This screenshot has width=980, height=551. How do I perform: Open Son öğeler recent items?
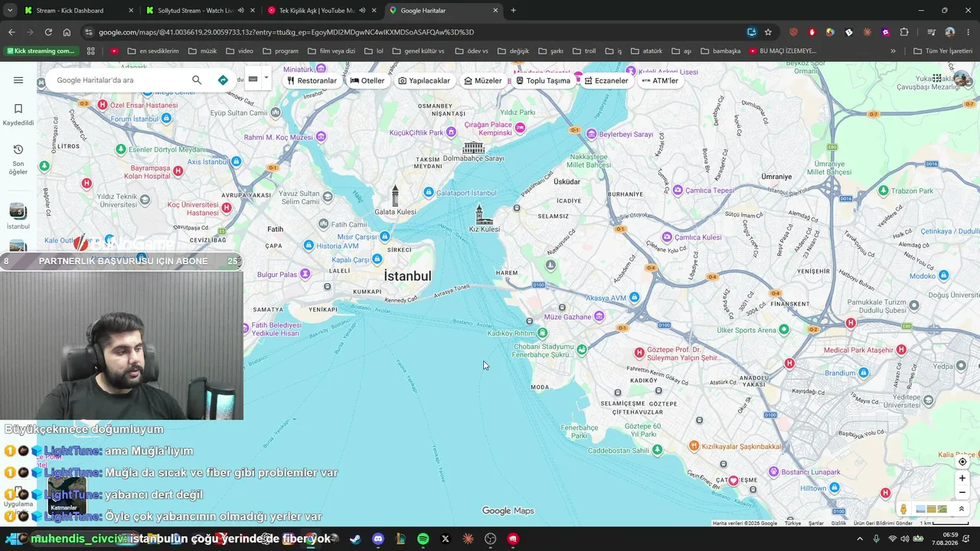click(x=18, y=158)
